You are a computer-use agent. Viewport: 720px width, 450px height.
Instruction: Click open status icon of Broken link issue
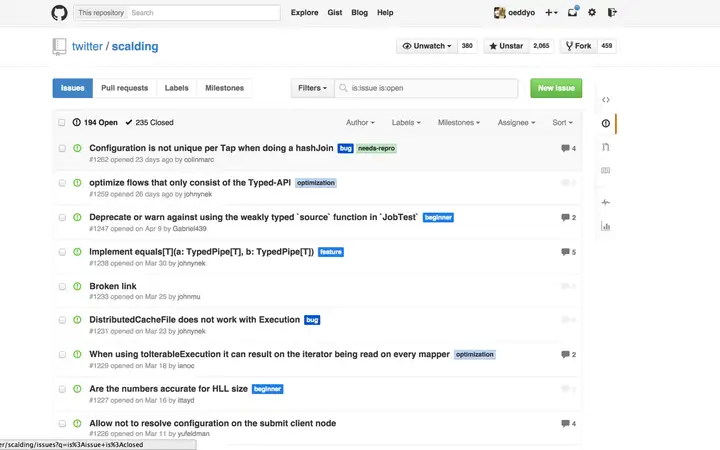(77, 286)
